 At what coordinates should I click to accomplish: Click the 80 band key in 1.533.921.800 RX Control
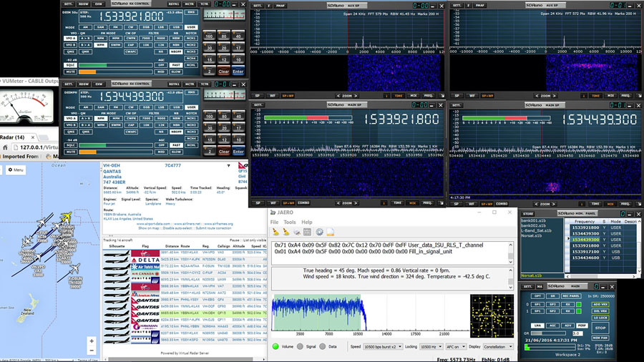[x=223, y=36]
